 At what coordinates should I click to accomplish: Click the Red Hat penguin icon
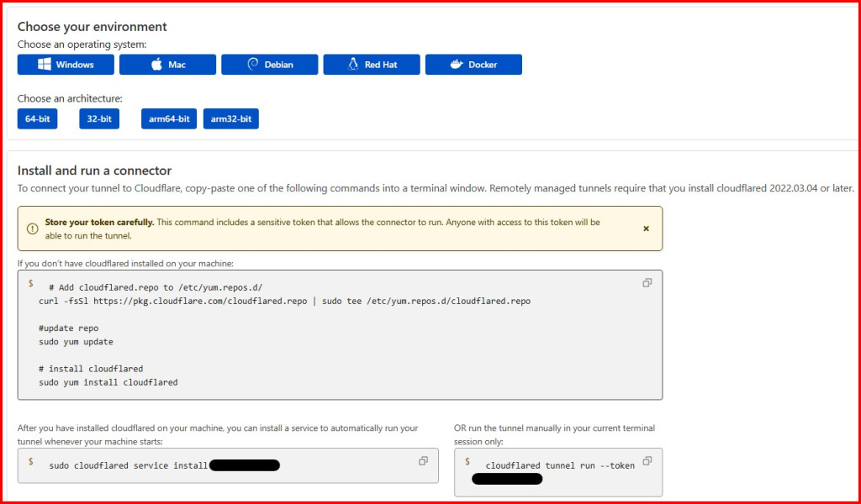click(x=354, y=65)
